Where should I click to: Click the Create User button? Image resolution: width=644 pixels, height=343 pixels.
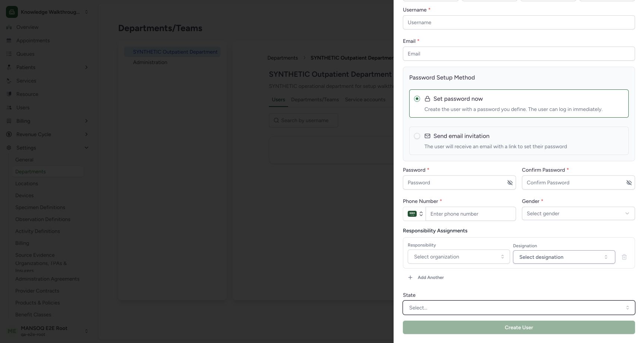pos(519,327)
